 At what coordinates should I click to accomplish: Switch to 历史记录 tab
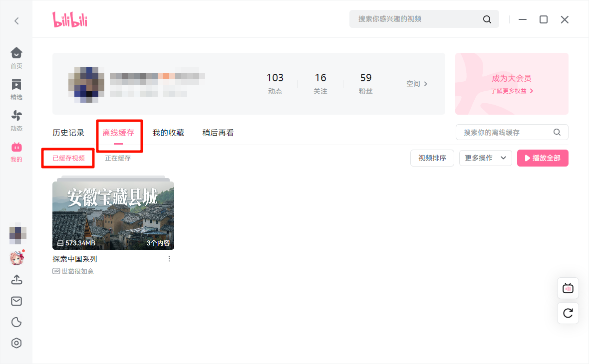[68, 133]
